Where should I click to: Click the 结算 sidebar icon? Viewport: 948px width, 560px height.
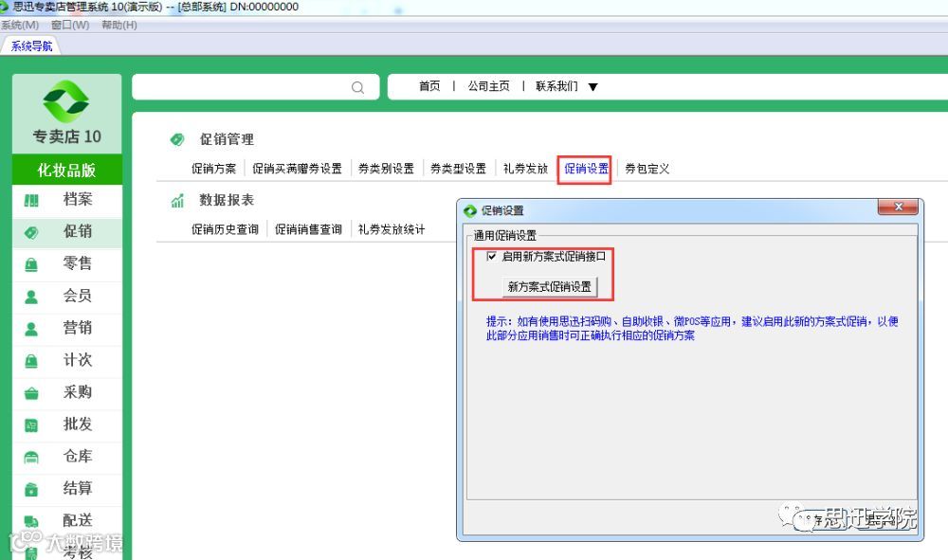tap(31, 489)
